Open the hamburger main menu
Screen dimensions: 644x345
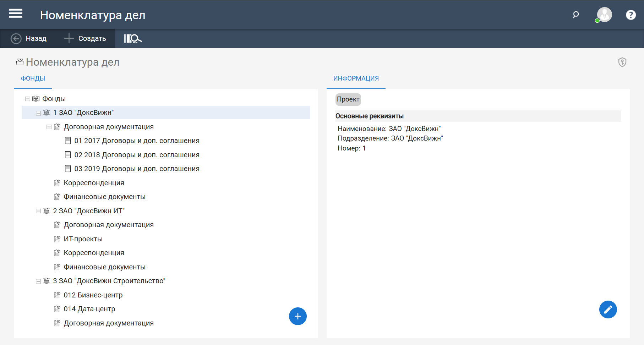tap(16, 14)
